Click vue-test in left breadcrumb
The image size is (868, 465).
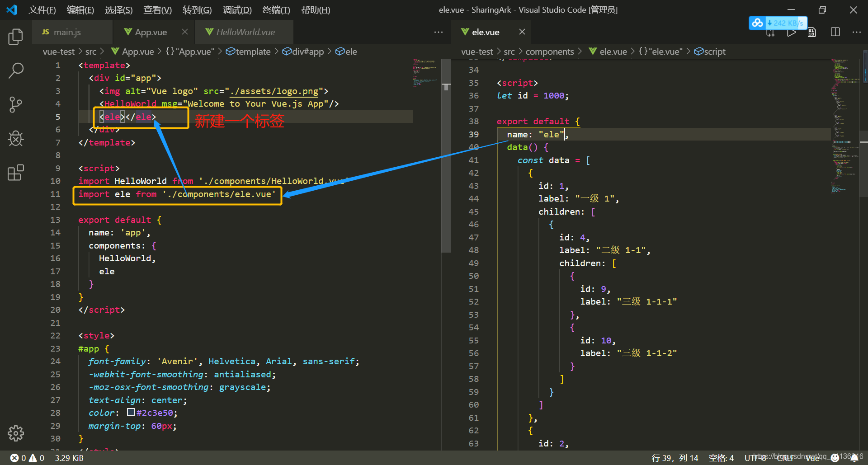[x=58, y=52]
